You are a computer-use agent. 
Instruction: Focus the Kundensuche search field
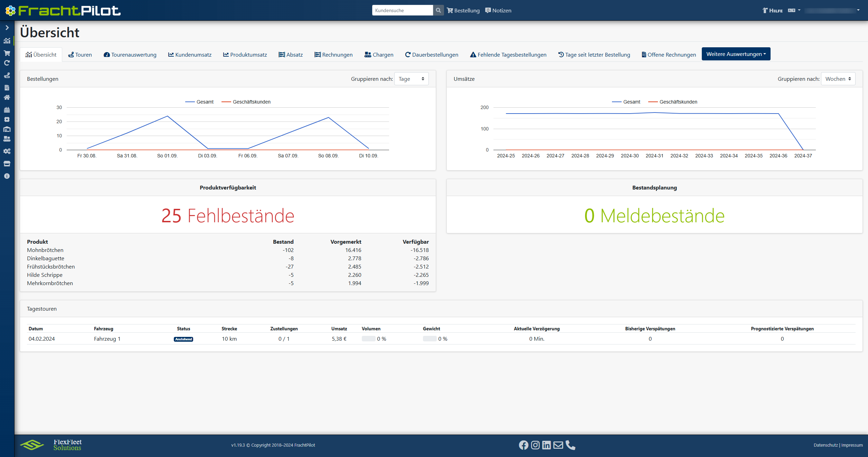coord(402,10)
